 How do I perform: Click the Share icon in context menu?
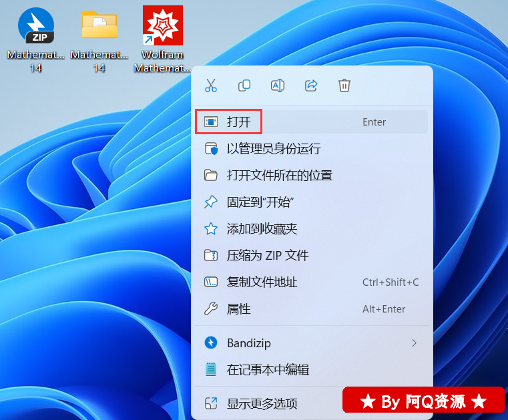tap(311, 85)
